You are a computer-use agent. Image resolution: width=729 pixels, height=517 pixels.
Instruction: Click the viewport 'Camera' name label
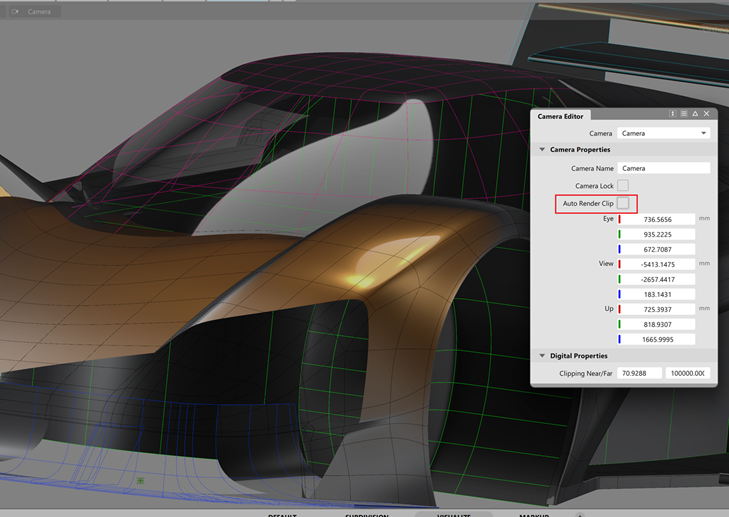(x=39, y=12)
